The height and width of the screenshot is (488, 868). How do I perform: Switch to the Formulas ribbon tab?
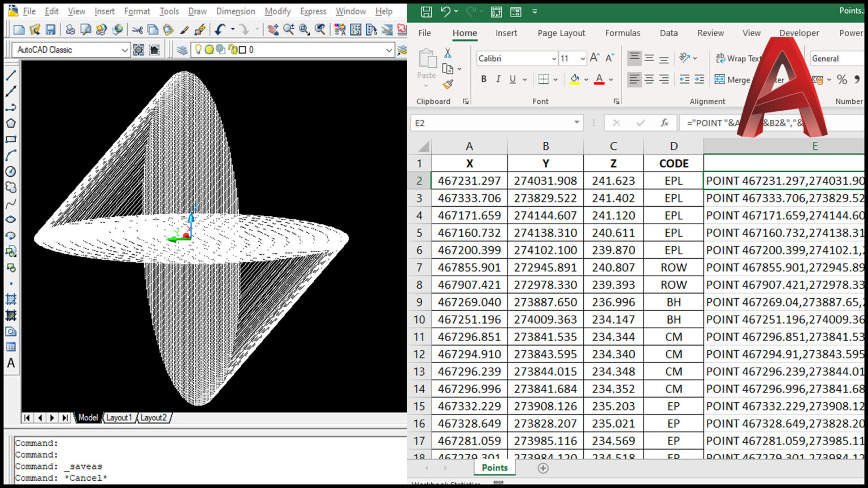point(622,33)
